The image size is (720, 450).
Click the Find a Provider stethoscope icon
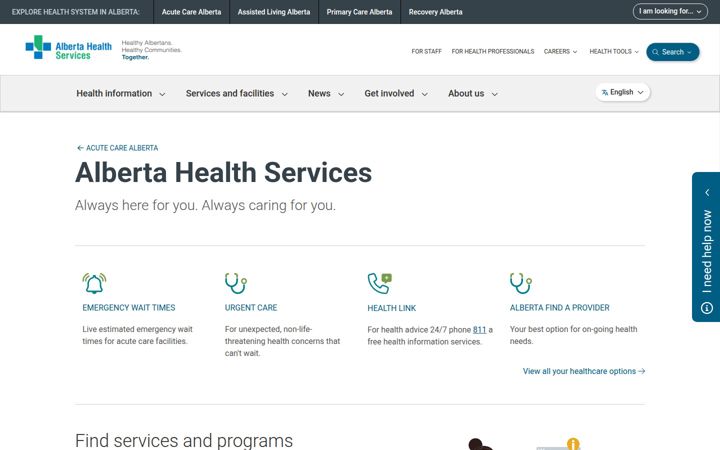point(521,283)
